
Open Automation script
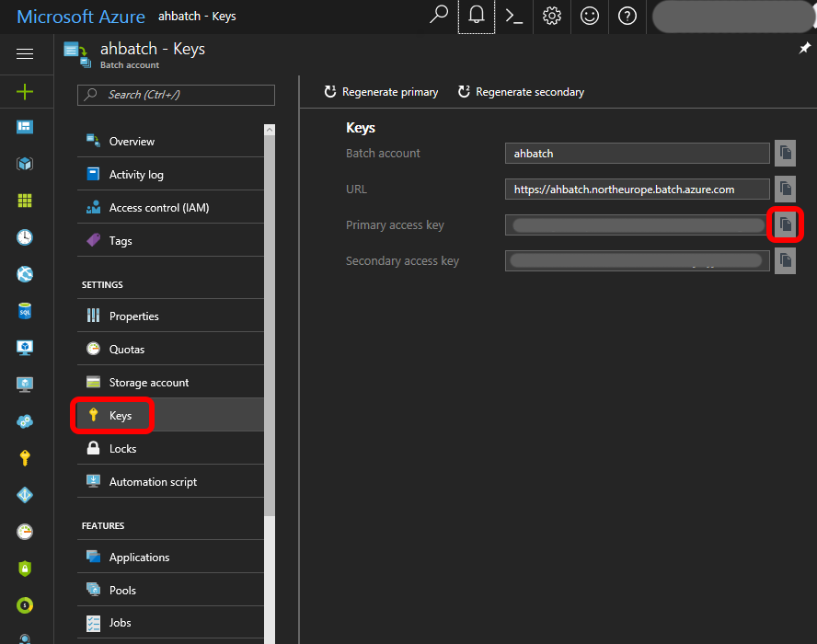click(x=170, y=482)
